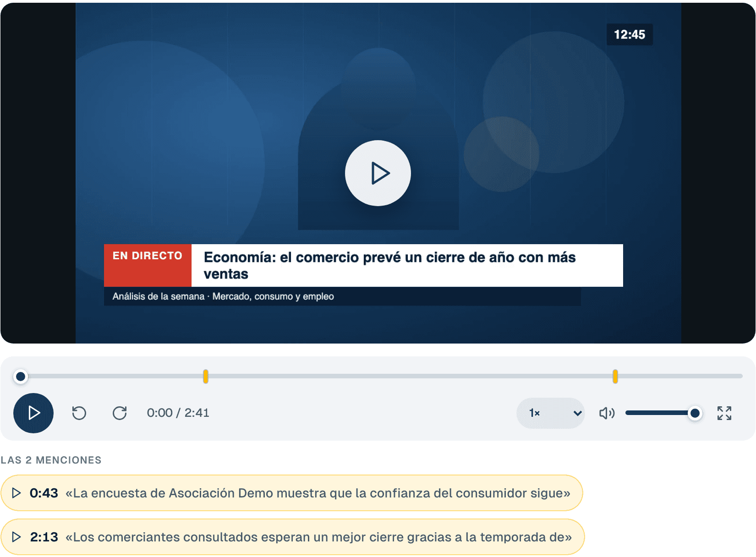
Task: Play the 2:13 comerciantes mention
Action: click(292, 537)
